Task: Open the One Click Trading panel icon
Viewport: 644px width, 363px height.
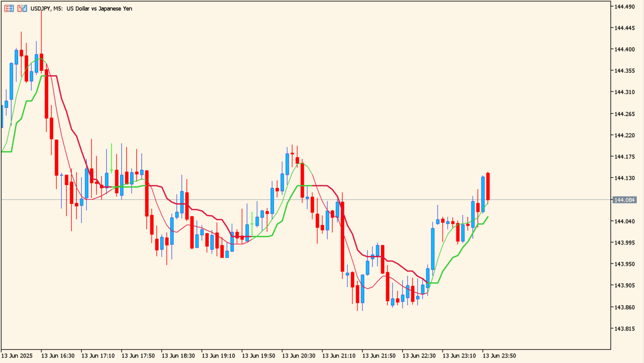Action: coord(9,9)
